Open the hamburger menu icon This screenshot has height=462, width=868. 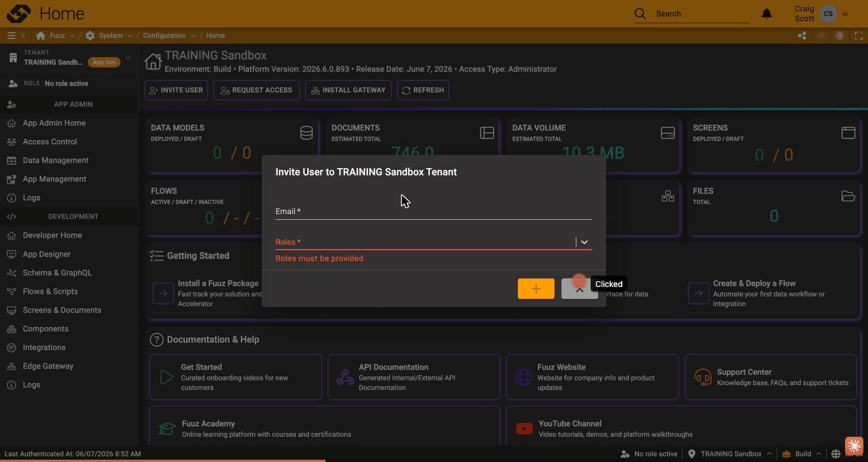coord(11,36)
